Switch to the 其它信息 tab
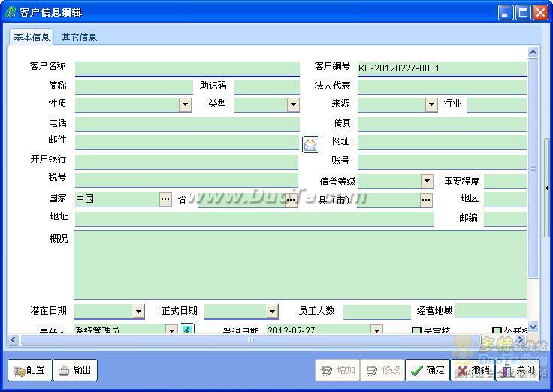 pos(79,37)
